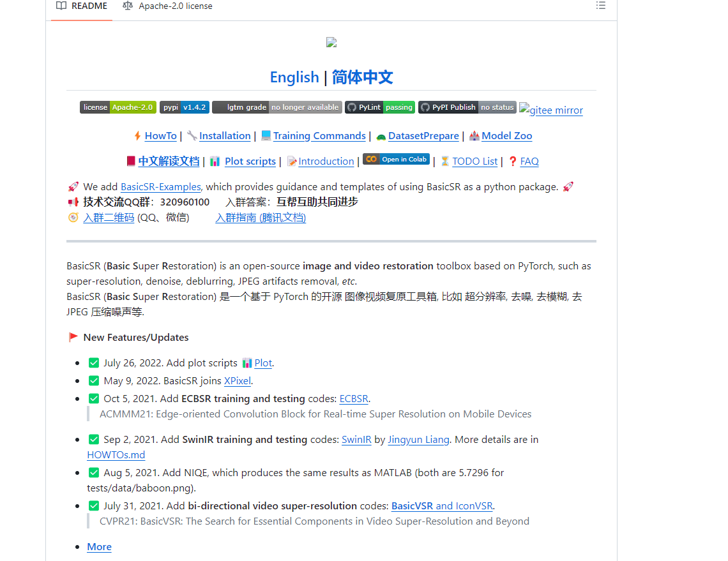The width and height of the screenshot is (728, 561).
Task: Click the green checkmark beside Aug 5, 2021
Action: pos(94,473)
